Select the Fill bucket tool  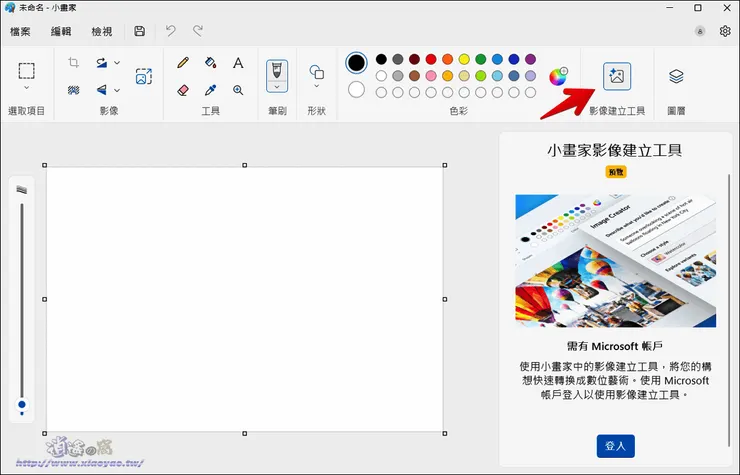point(210,62)
